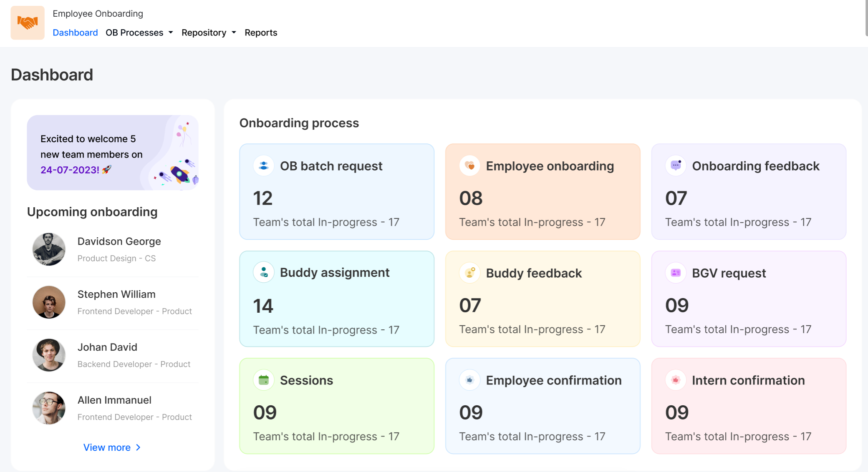
Task: Click the Employee Onboarding app title
Action: point(98,14)
